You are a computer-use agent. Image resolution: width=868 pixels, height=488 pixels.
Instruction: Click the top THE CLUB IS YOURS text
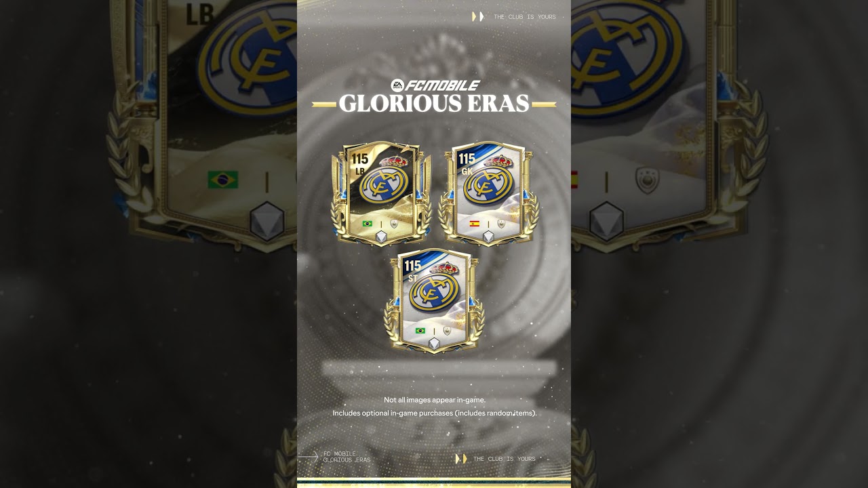[x=525, y=17]
